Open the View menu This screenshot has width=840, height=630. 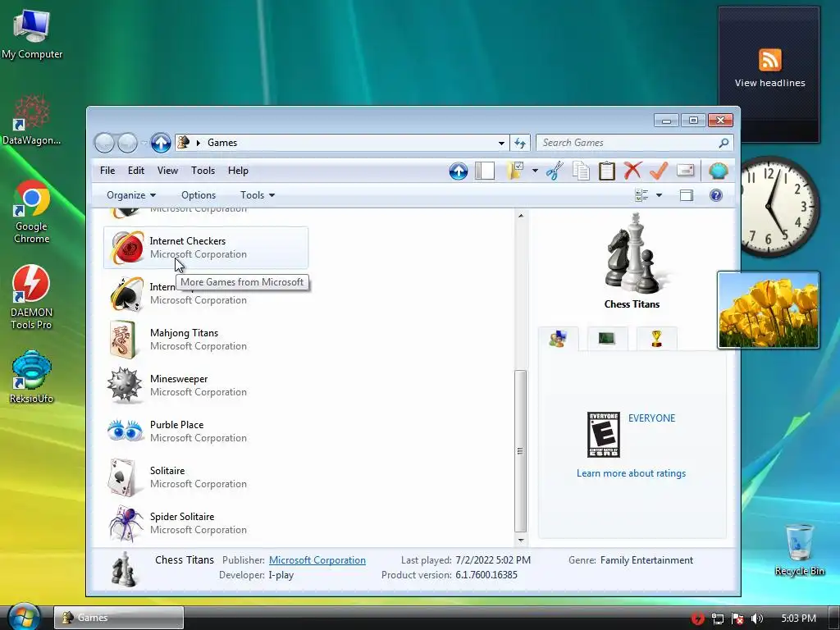tap(167, 171)
